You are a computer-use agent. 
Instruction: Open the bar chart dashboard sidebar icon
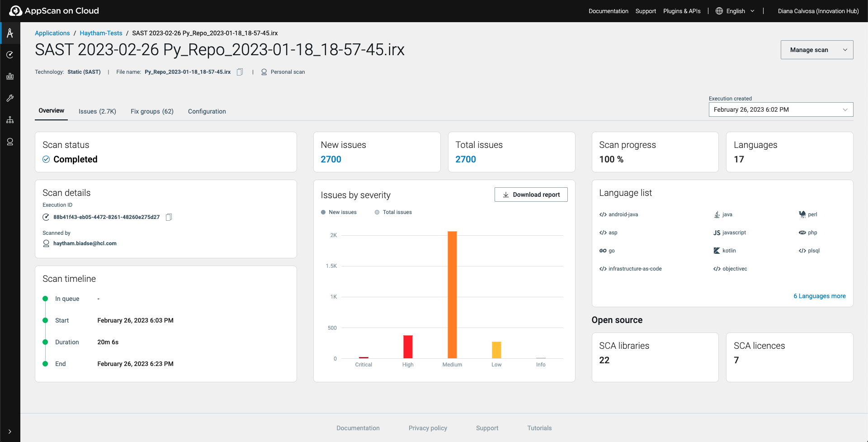pos(10,76)
